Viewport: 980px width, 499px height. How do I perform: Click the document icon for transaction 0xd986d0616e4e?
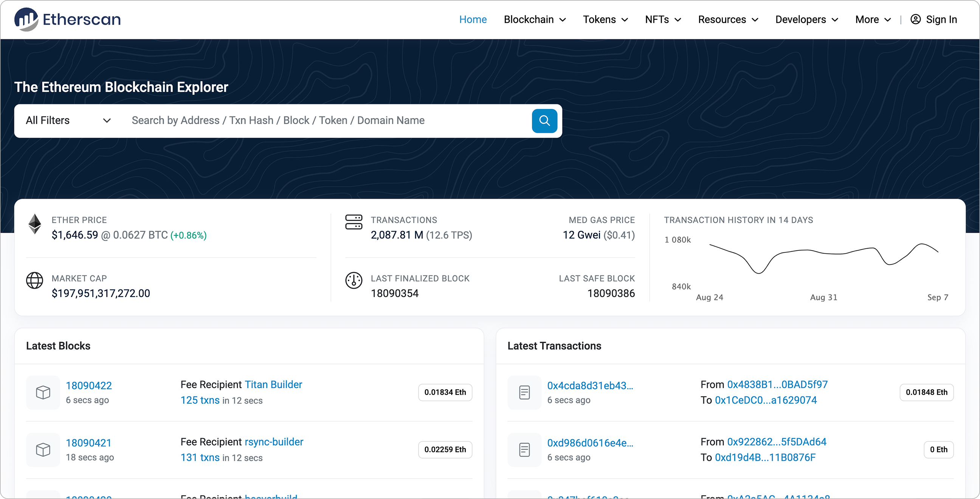click(x=525, y=449)
